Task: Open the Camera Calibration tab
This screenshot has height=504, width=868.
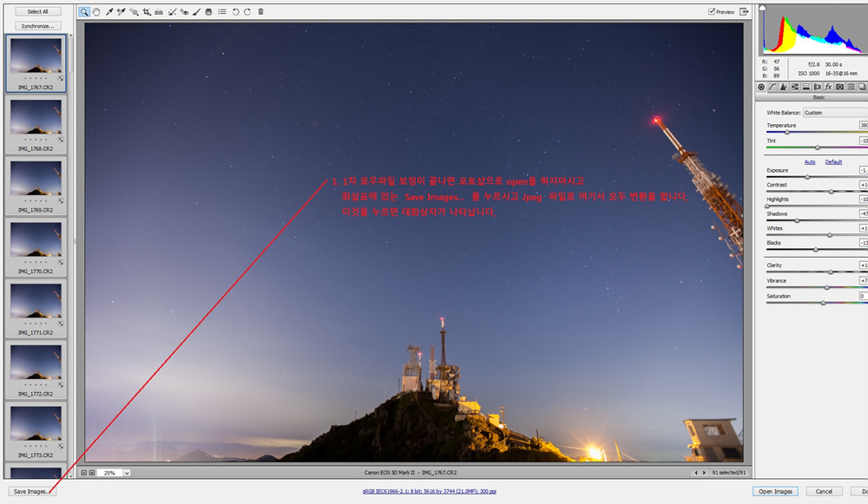Action: pyautogui.click(x=840, y=87)
